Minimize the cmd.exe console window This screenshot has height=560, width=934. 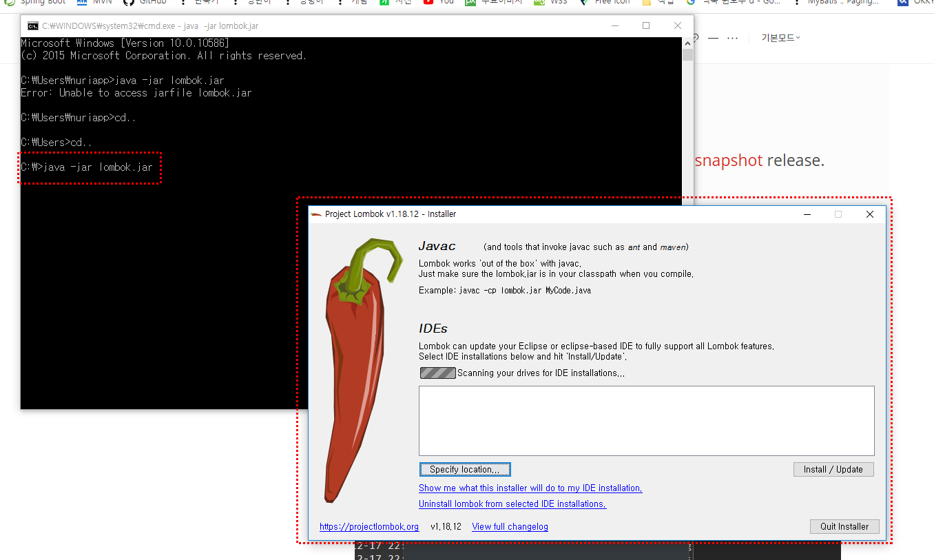[614, 25]
